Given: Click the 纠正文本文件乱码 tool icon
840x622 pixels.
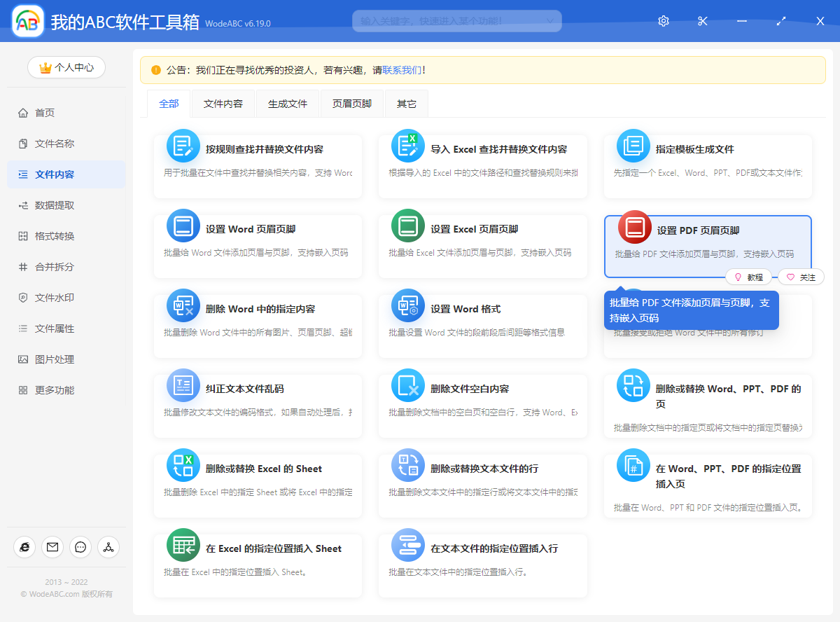Looking at the screenshot, I should [x=183, y=385].
